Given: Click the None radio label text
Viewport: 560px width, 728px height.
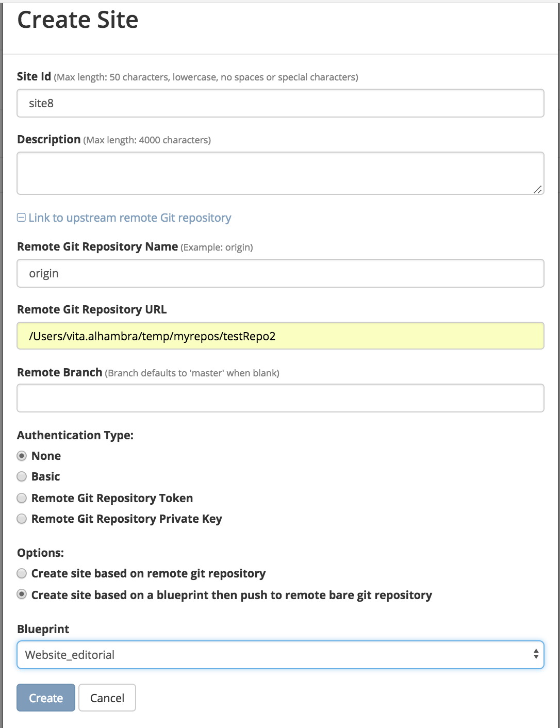Looking at the screenshot, I should 46,456.
